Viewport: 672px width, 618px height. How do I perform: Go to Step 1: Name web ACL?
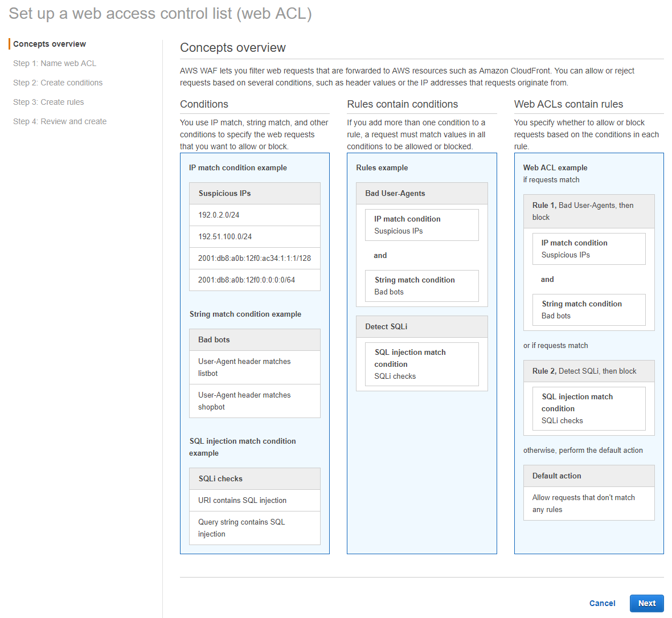(55, 63)
